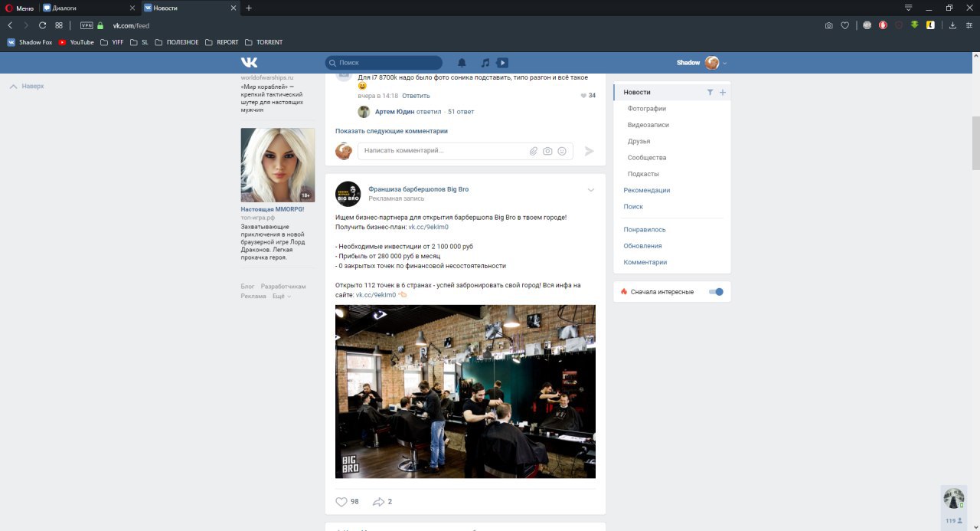Attach photo via comment camera icon
Image resolution: width=980 pixels, height=531 pixels.
click(547, 152)
